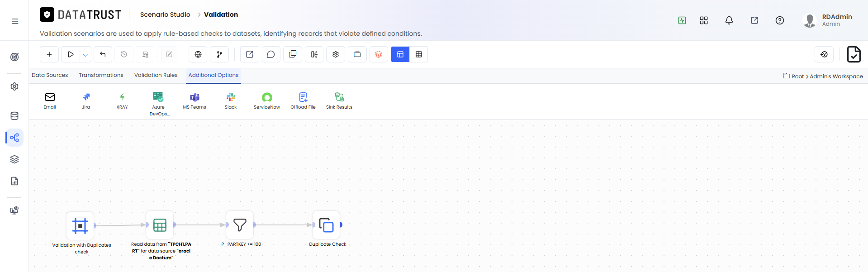
Task: Run the scenario with play button
Action: click(x=71, y=54)
